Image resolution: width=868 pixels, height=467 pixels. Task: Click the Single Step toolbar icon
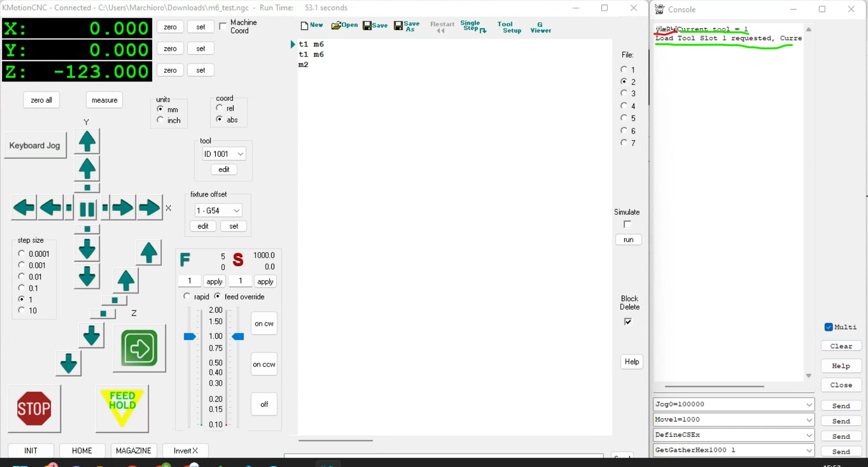click(473, 26)
